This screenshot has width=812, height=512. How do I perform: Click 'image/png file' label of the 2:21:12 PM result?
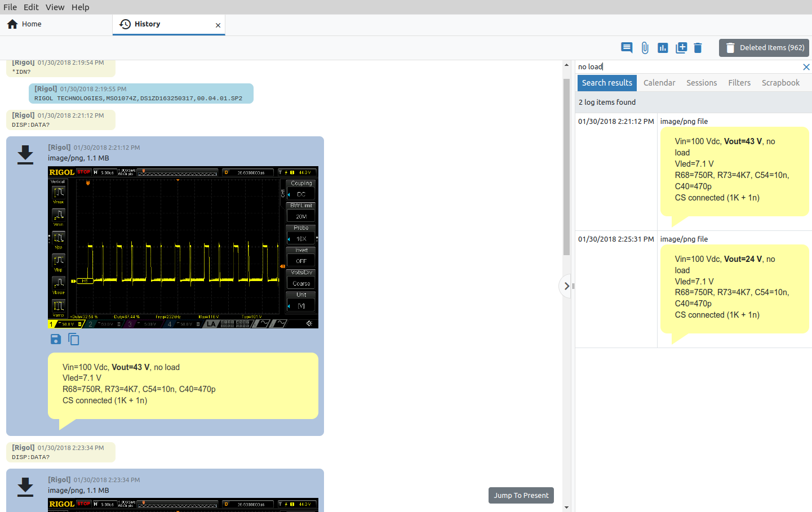point(684,122)
